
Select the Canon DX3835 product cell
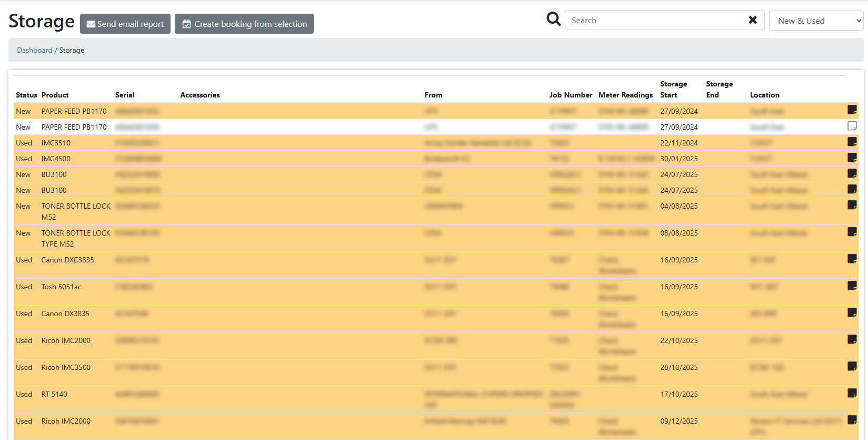tap(65, 314)
